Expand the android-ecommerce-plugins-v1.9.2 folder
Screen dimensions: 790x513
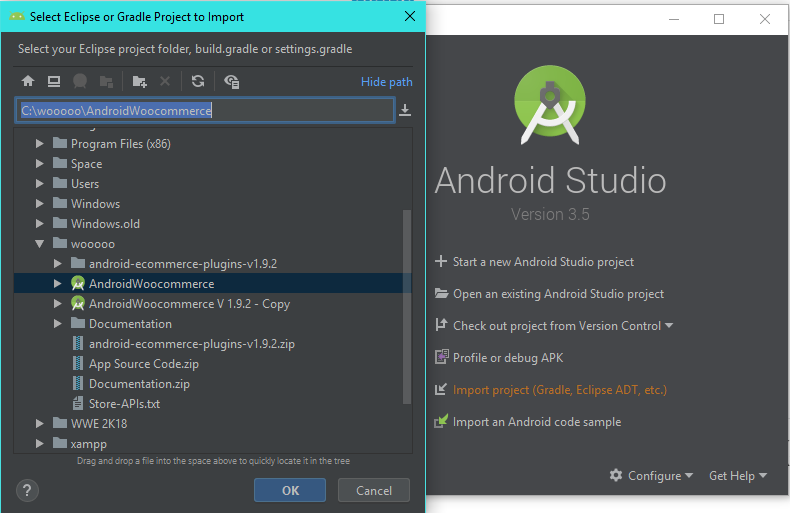57,264
